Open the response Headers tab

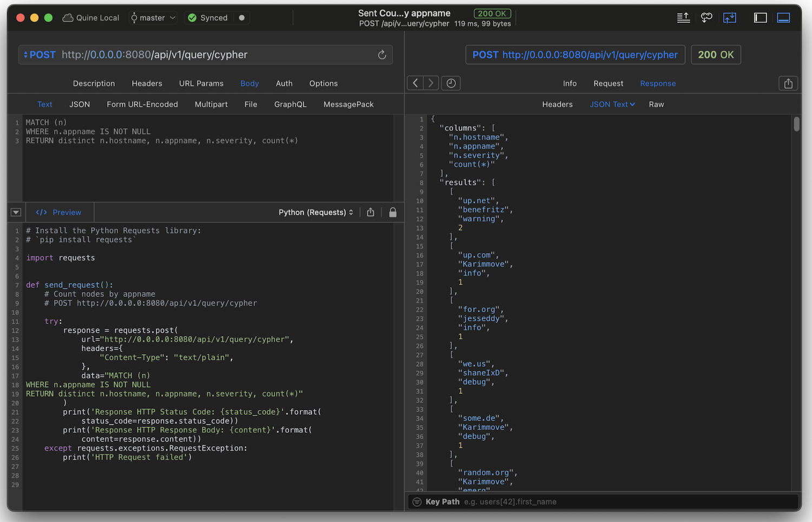[558, 104]
